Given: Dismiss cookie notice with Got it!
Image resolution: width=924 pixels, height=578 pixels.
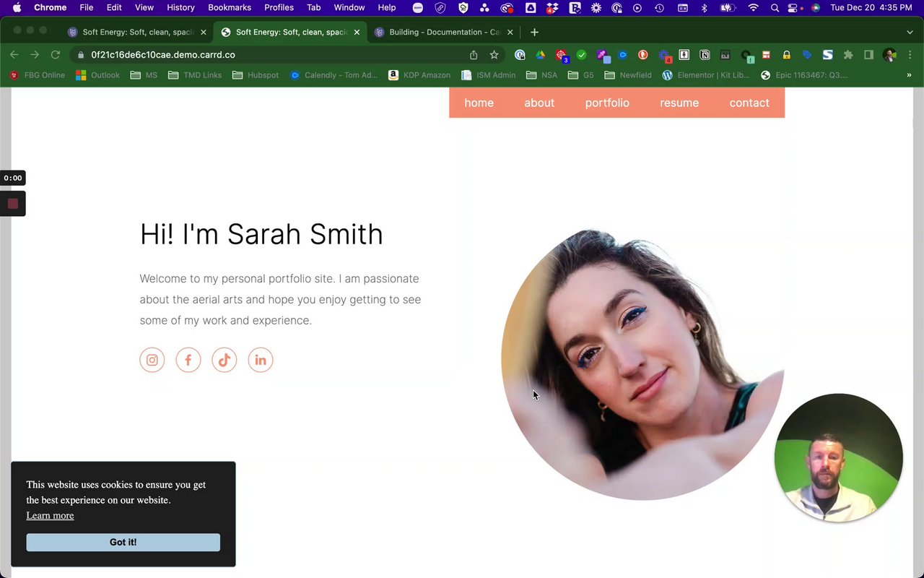Looking at the screenshot, I should coord(123,542).
